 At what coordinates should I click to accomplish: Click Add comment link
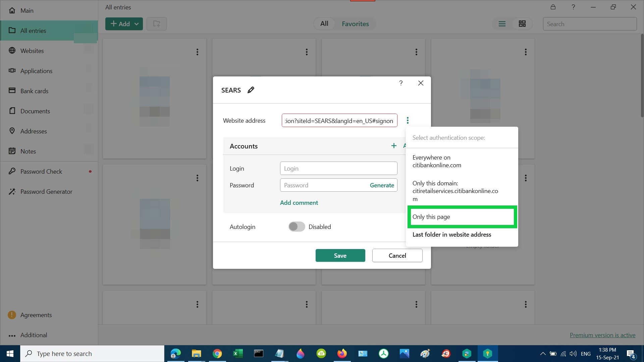tap(299, 202)
